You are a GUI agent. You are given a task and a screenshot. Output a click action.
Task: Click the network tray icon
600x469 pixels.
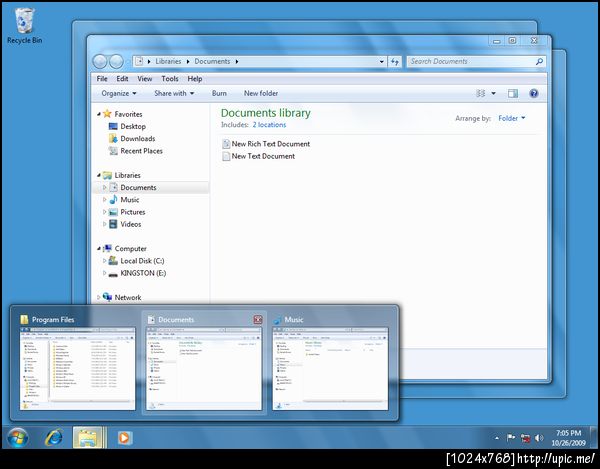pyautogui.click(x=525, y=438)
